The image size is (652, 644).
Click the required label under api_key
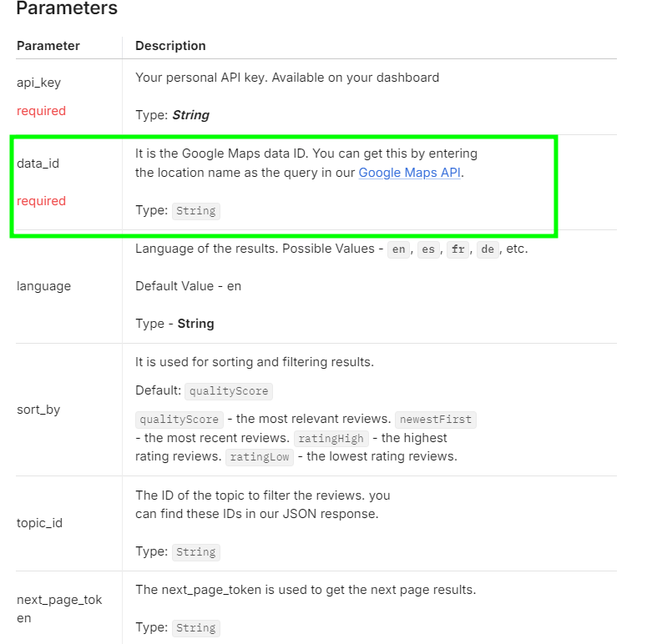41,111
